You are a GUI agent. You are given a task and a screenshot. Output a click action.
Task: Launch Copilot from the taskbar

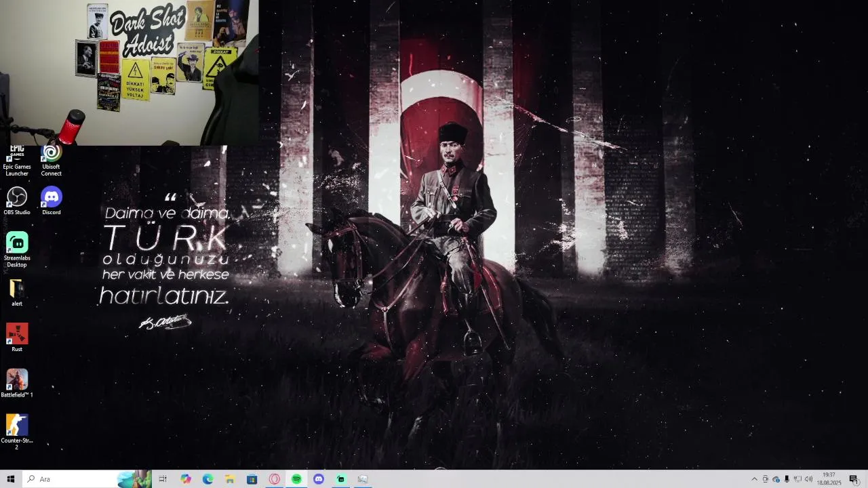pyautogui.click(x=186, y=479)
